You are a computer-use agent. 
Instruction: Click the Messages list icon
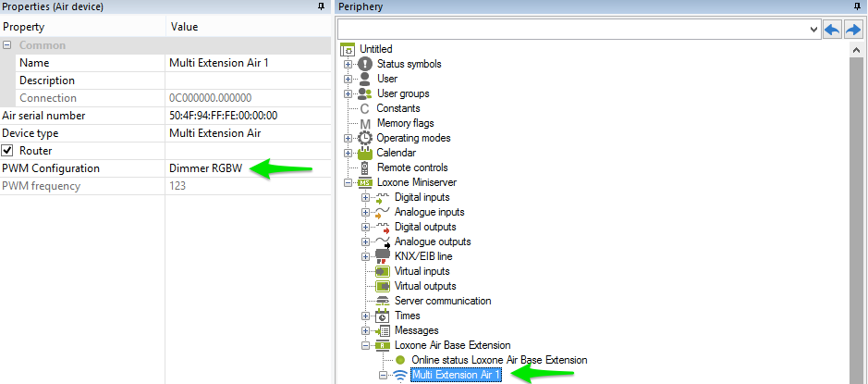point(383,331)
